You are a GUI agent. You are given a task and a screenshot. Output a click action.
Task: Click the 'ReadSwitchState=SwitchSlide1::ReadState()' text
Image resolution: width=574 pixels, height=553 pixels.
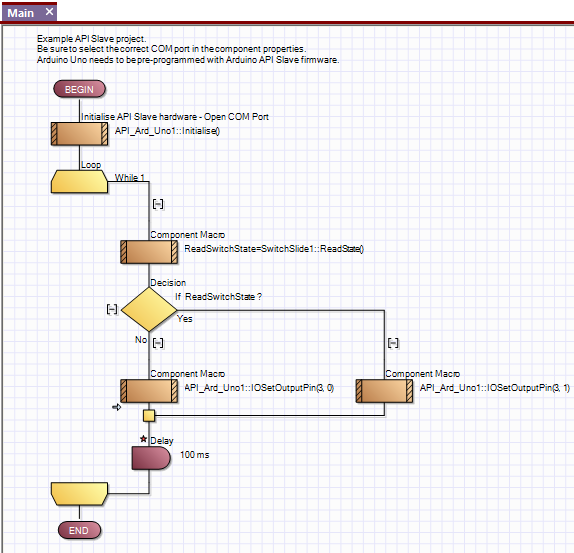click(x=274, y=249)
